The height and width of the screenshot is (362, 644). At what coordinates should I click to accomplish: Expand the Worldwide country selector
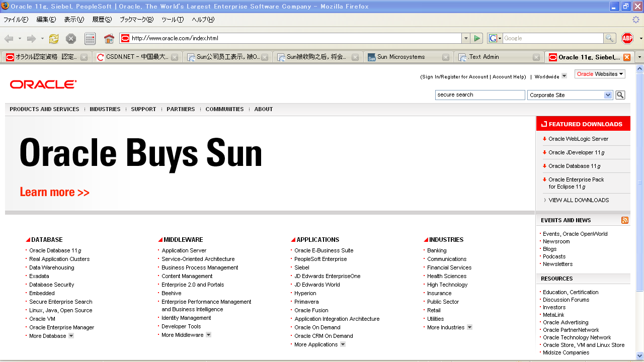[x=564, y=76]
